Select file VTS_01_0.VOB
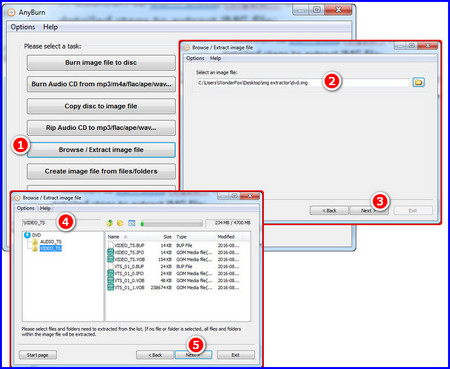 click(129, 280)
